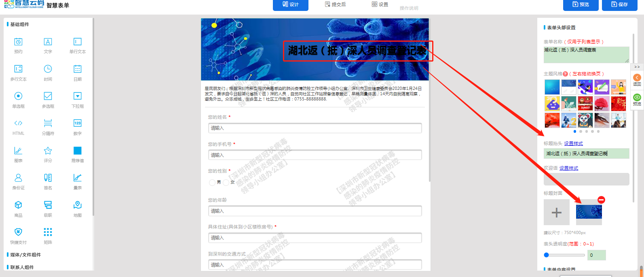Insert the HTML component
Screen dimensions: 644x277
pos(18,126)
